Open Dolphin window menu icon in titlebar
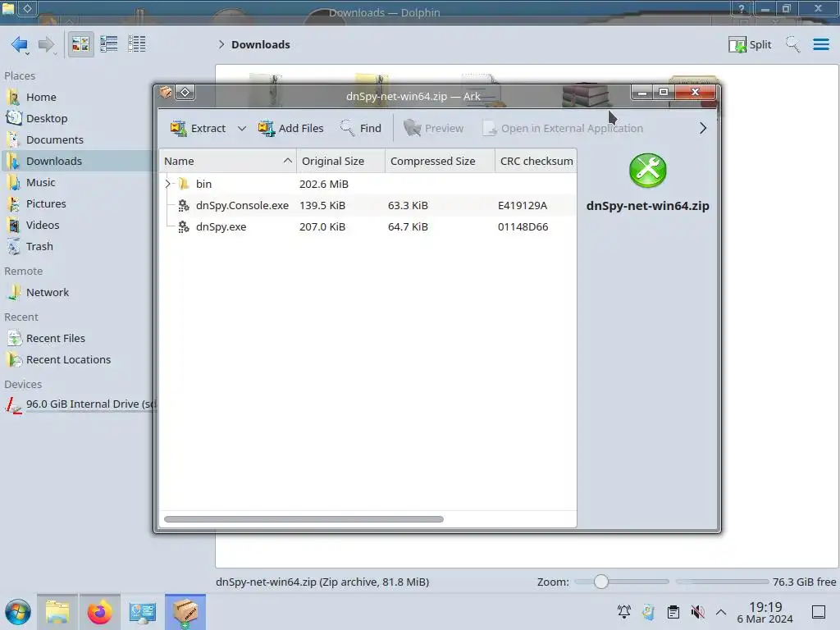 pos(8,8)
